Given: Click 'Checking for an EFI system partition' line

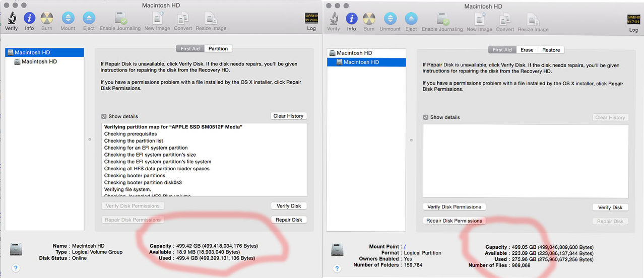Looking at the screenshot, I should click(146, 148).
